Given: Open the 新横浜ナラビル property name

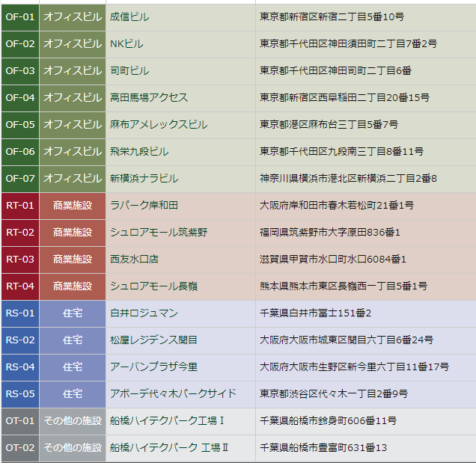Looking at the screenshot, I should [x=144, y=179].
